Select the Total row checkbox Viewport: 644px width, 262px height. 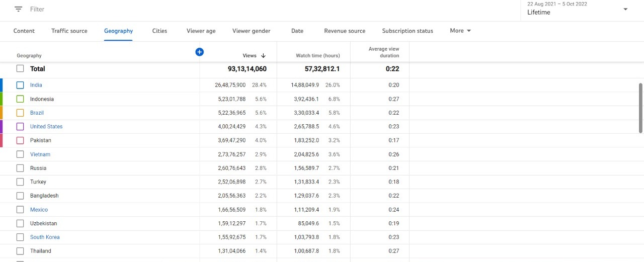click(20, 69)
